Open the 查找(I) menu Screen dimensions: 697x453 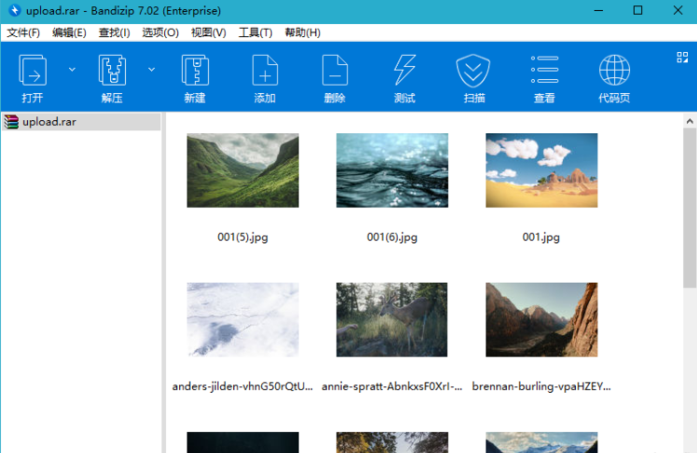[114, 32]
